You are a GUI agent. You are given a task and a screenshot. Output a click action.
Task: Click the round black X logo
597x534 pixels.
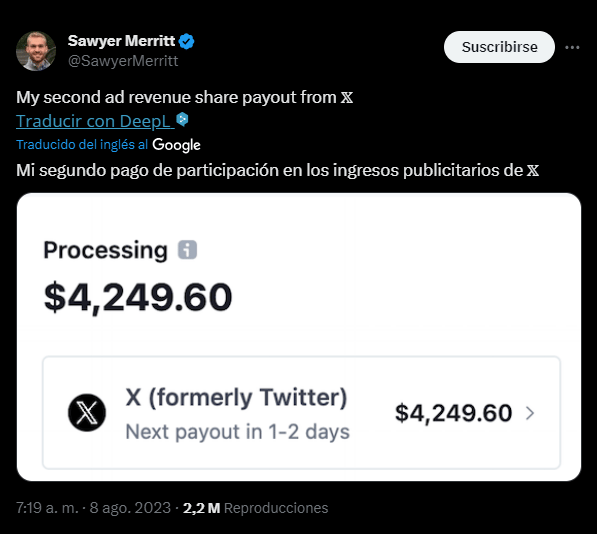pos(87,413)
